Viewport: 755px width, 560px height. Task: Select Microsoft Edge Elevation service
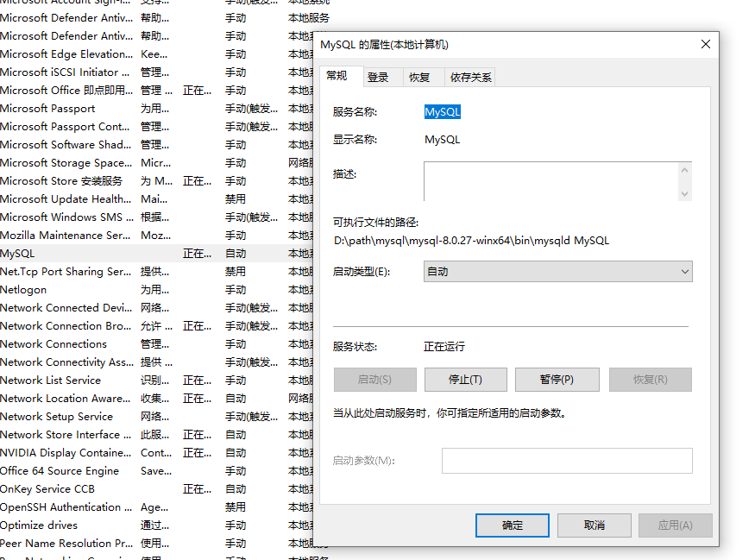tap(156, 54)
